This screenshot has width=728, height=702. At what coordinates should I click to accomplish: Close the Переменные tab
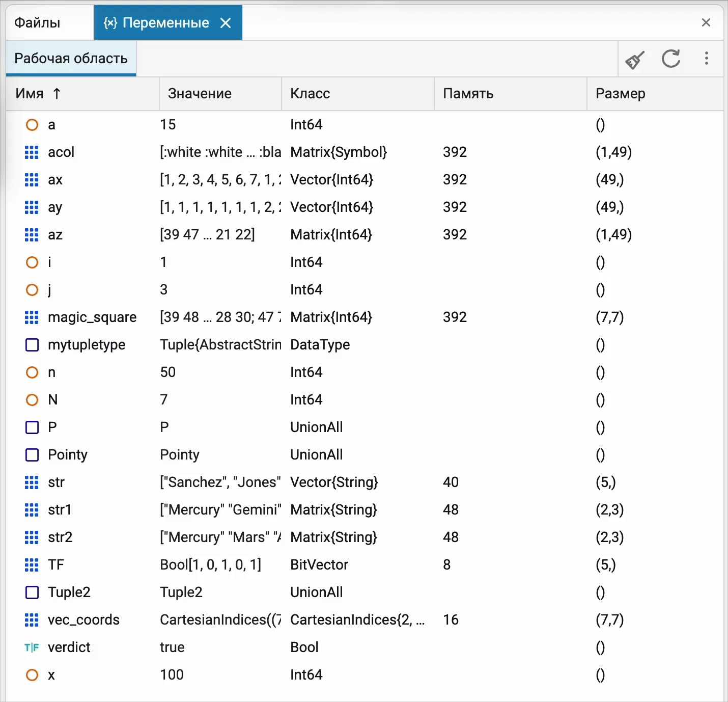coord(226,23)
